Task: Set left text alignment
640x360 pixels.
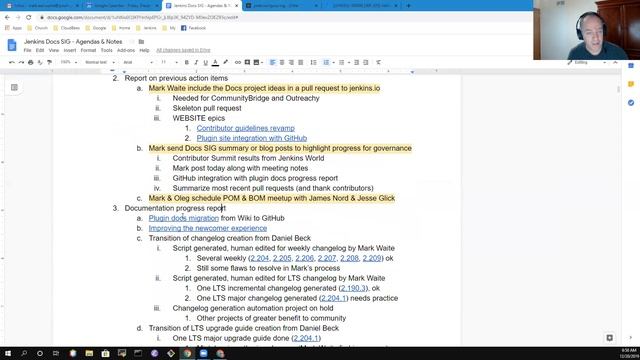Action: 273,62
